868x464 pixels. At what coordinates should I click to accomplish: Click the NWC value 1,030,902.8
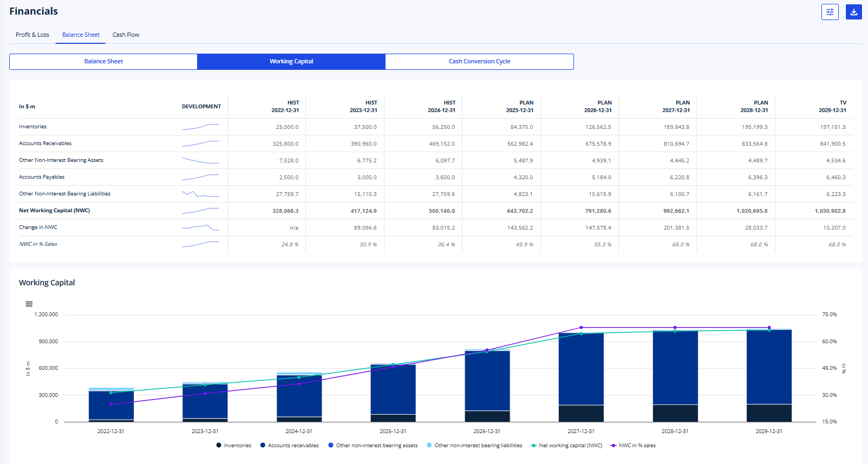point(830,211)
